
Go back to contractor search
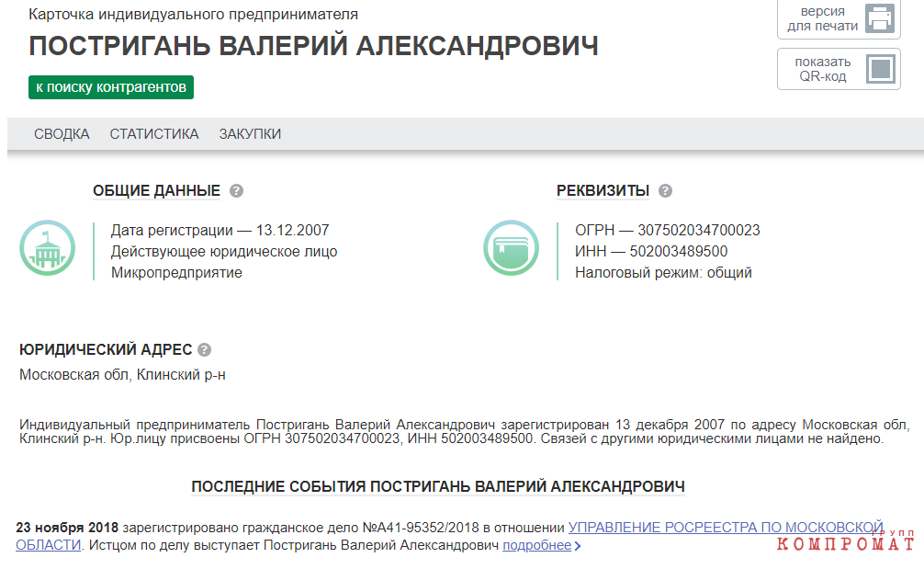click(x=111, y=87)
